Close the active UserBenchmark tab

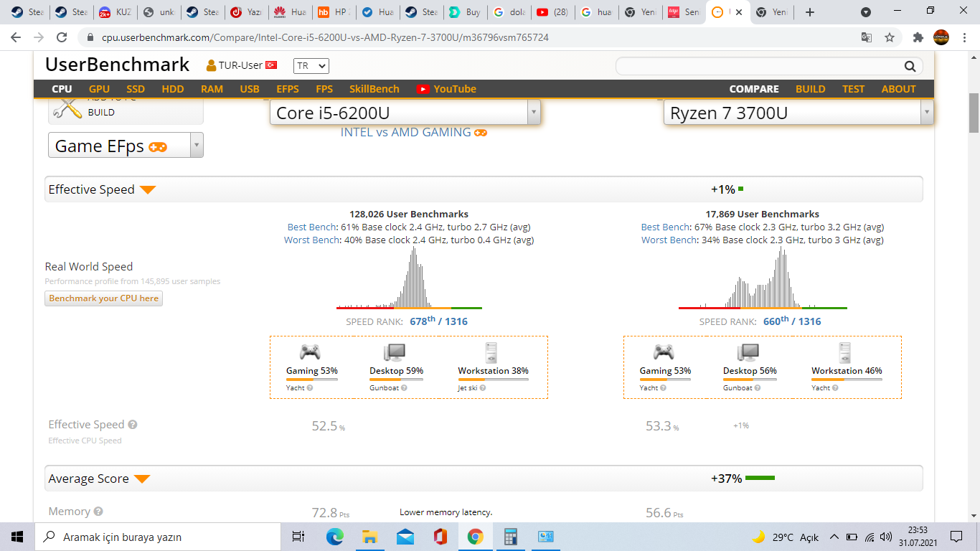(739, 12)
